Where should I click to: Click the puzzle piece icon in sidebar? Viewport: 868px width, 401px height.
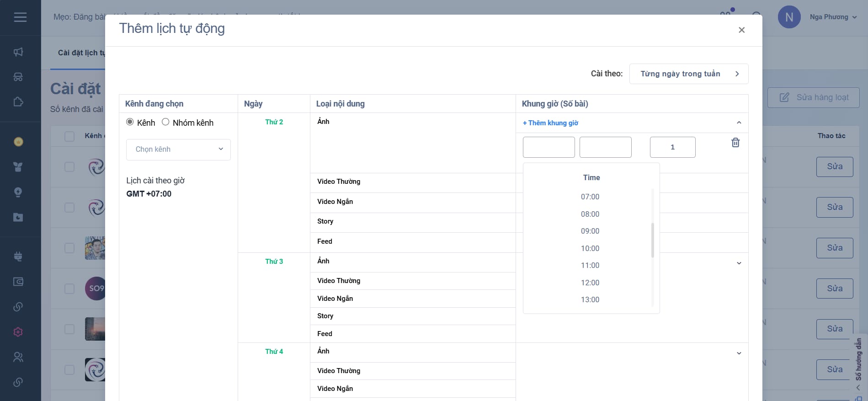pyautogui.click(x=18, y=102)
